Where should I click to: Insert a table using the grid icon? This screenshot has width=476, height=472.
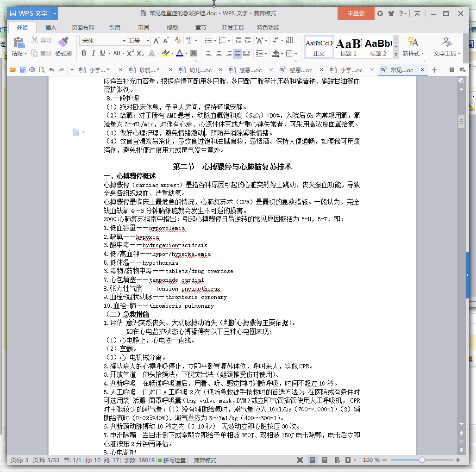[289, 40]
